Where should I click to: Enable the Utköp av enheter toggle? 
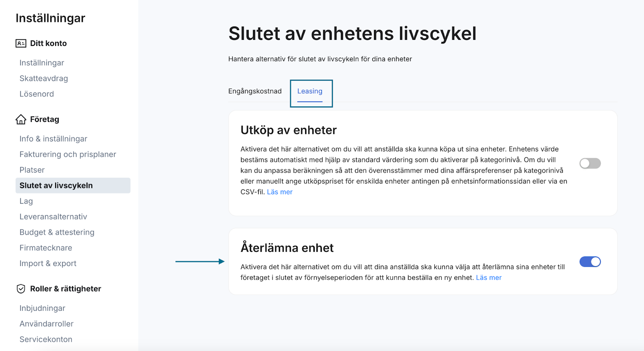(x=590, y=163)
